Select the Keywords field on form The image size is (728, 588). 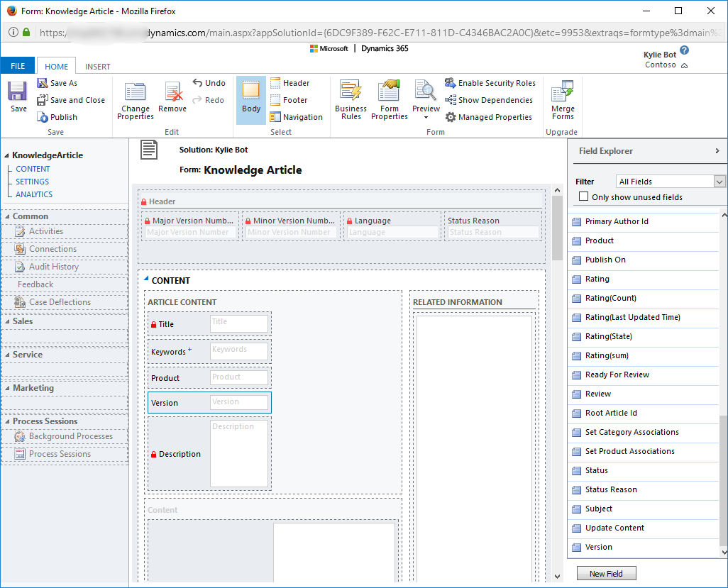click(x=209, y=351)
